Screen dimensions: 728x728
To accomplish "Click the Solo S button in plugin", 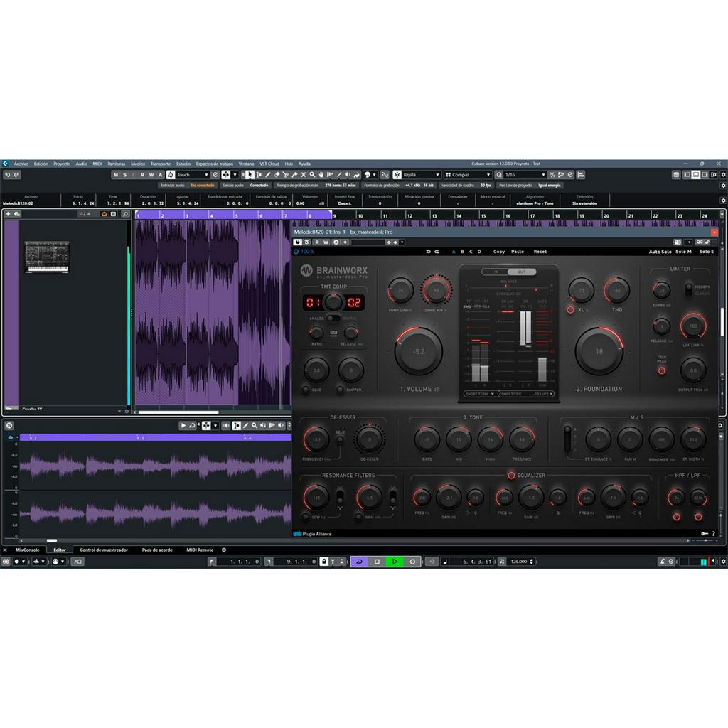I will click(x=707, y=252).
